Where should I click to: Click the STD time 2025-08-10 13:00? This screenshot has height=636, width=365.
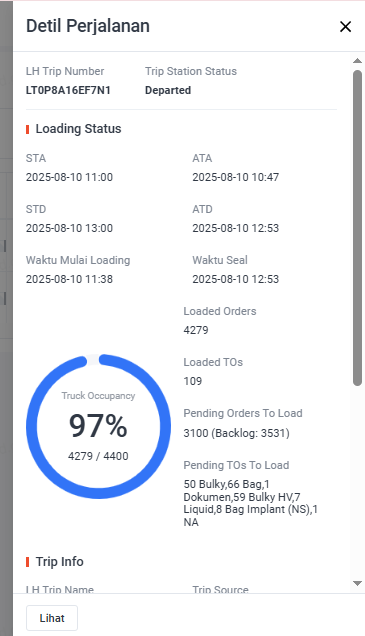click(x=69, y=228)
